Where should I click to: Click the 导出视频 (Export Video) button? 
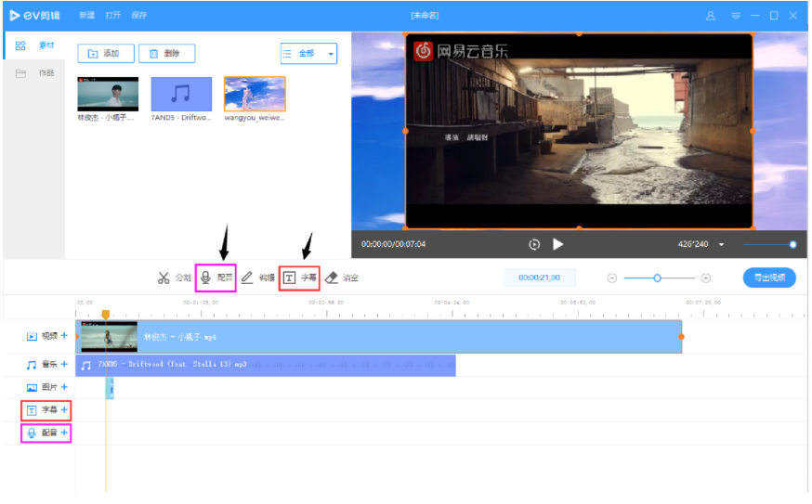(769, 278)
